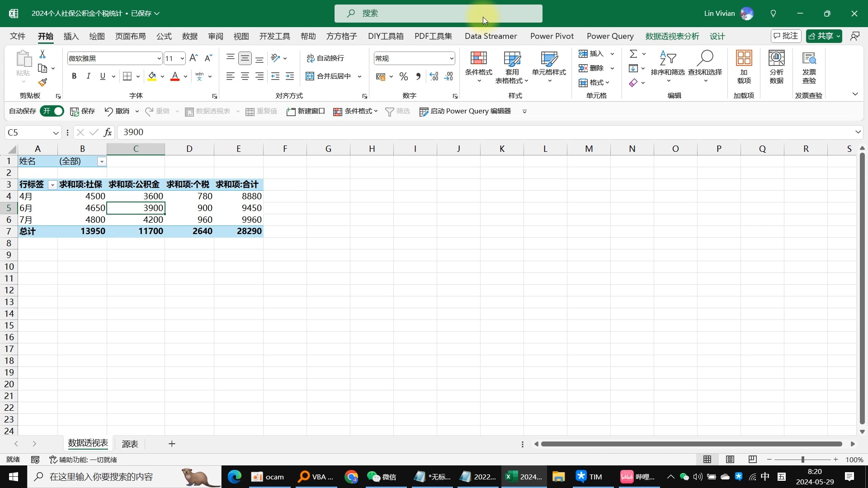
Task: Switch to the page break preview view
Action: pyautogui.click(x=753, y=460)
